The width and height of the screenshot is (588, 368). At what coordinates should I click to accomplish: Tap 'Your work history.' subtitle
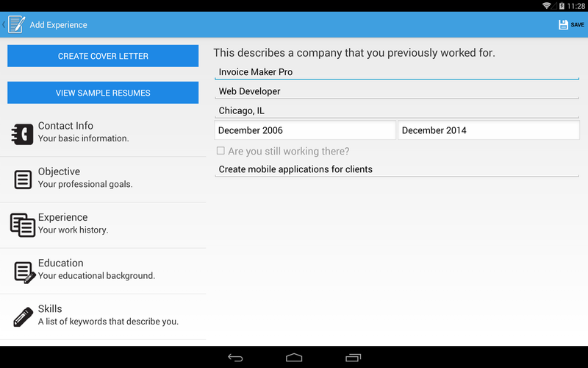point(73,230)
